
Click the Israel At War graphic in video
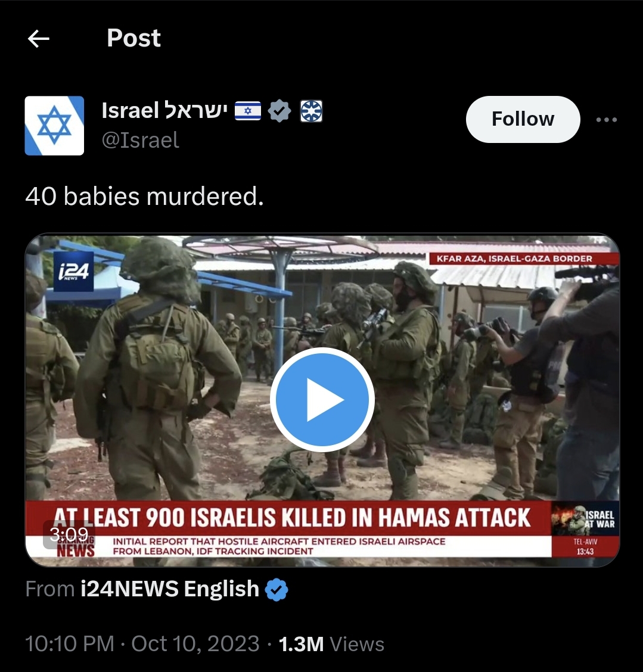(x=585, y=518)
